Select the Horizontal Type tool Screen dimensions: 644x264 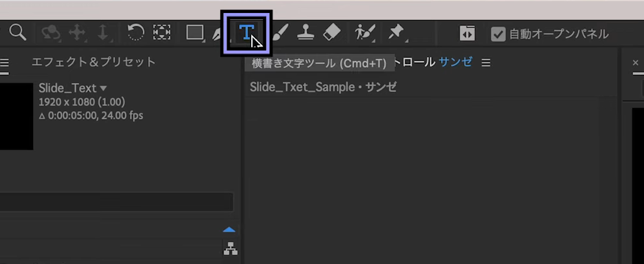[246, 32]
